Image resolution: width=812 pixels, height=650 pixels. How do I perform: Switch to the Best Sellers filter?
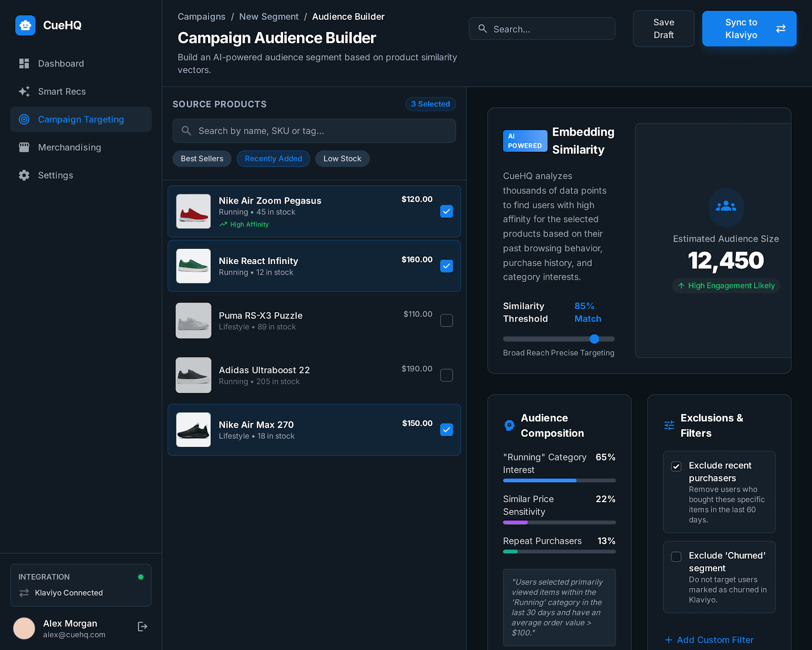(201, 158)
